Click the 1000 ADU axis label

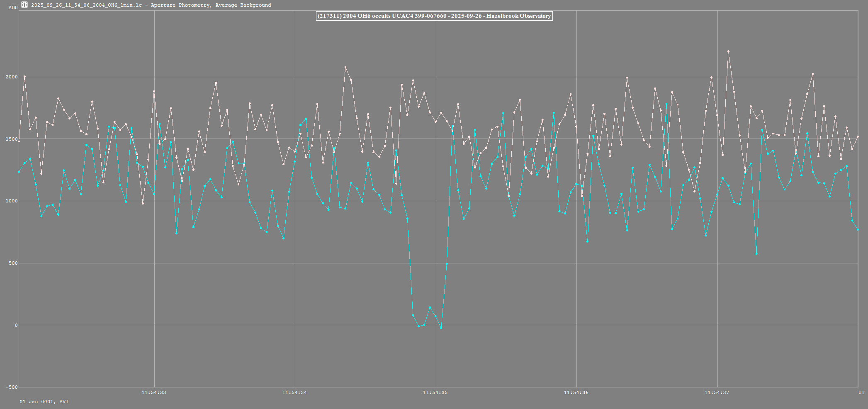[12, 201]
